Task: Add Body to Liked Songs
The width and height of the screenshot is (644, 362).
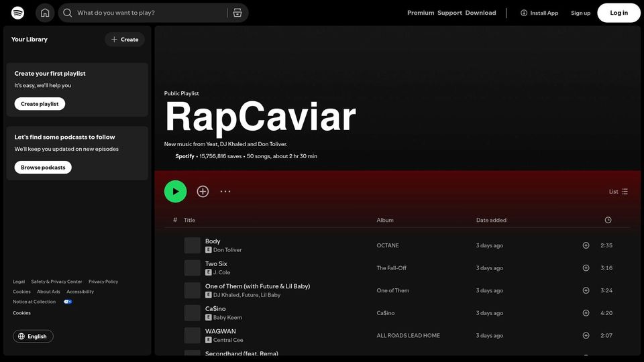Action: pos(586,245)
